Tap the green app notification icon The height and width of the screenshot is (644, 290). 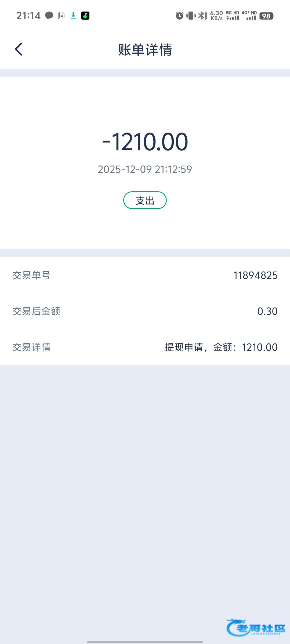pyautogui.click(x=85, y=16)
